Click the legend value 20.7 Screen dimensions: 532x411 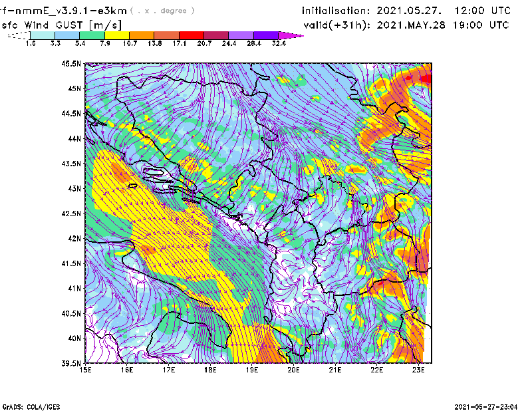click(204, 43)
